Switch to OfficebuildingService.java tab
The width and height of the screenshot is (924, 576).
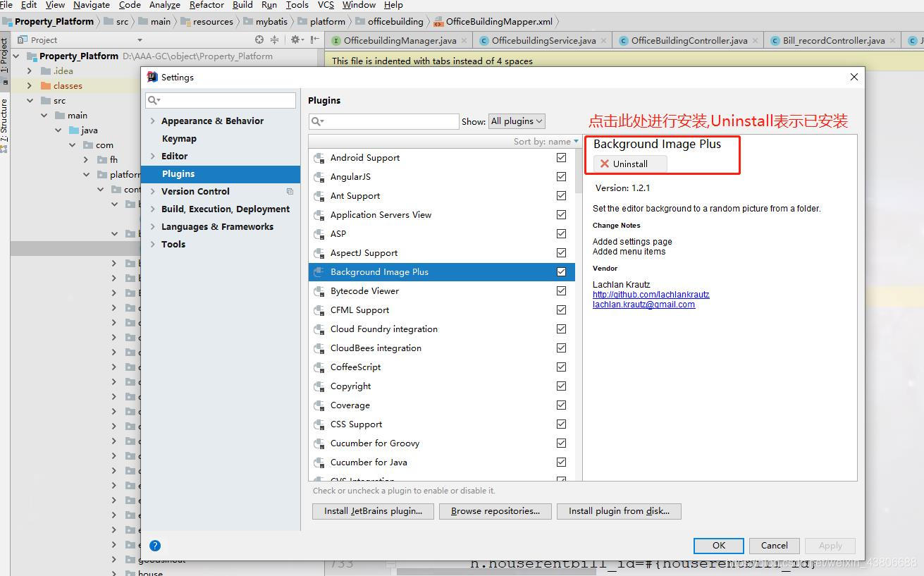tap(543, 41)
